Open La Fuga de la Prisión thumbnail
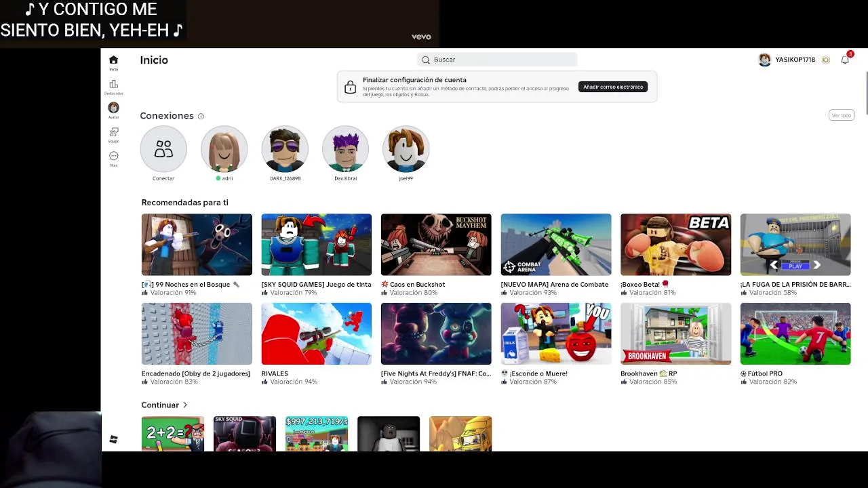This screenshot has width=868, height=488. pos(795,245)
